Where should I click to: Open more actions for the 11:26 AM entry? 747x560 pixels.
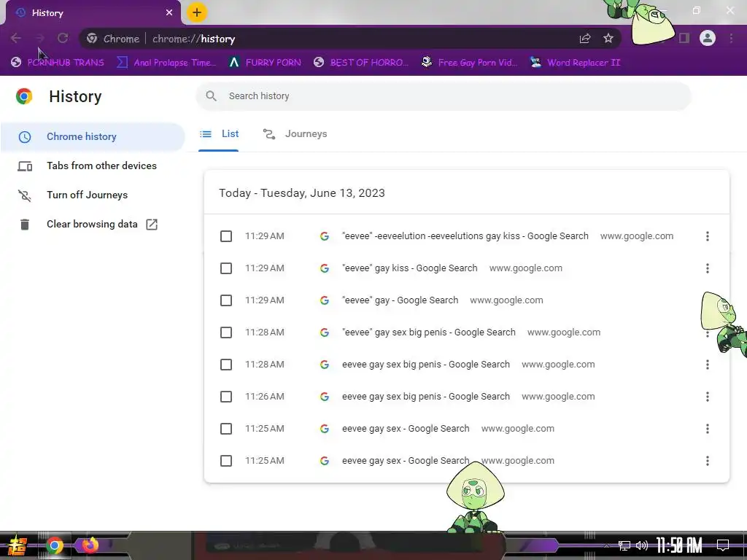[708, 397]
